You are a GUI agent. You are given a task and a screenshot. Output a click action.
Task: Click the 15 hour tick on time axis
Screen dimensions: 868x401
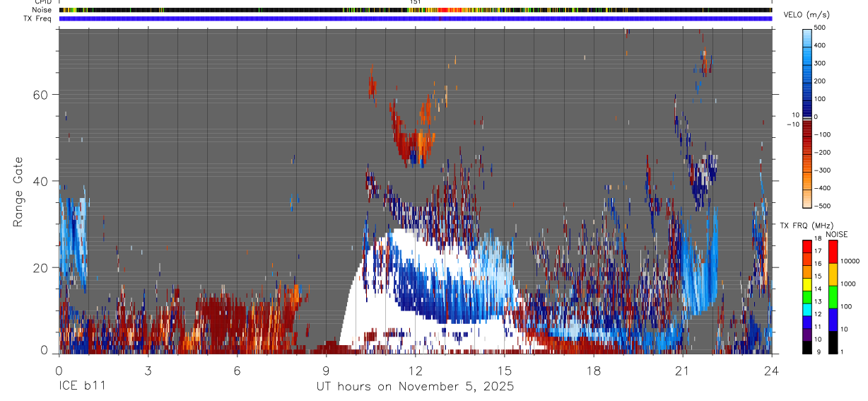505,370
